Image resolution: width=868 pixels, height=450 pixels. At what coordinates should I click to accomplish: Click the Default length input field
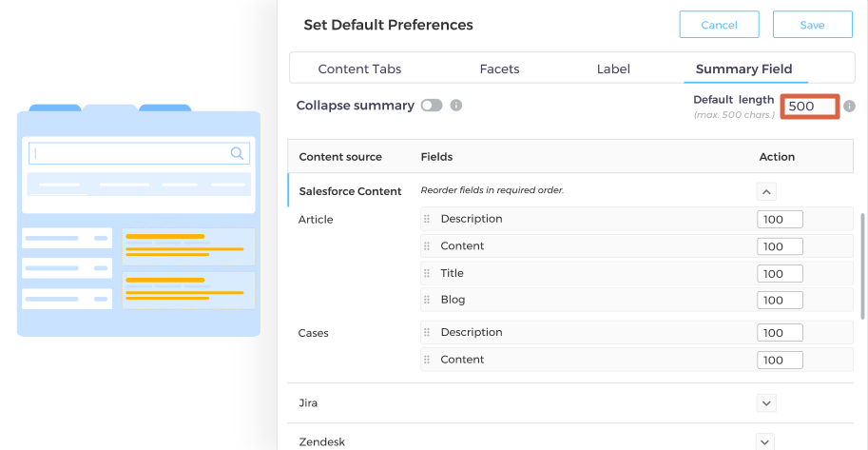click(809, 107)
